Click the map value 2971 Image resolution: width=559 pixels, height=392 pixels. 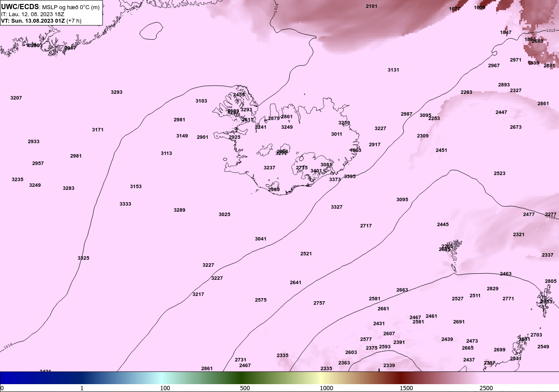(516, 60)
